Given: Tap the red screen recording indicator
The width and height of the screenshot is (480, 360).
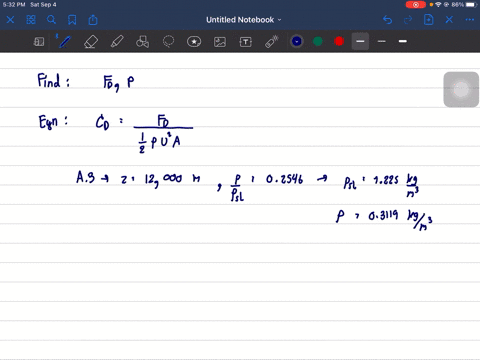Looking at the screenshot, I should pos(416,5).
